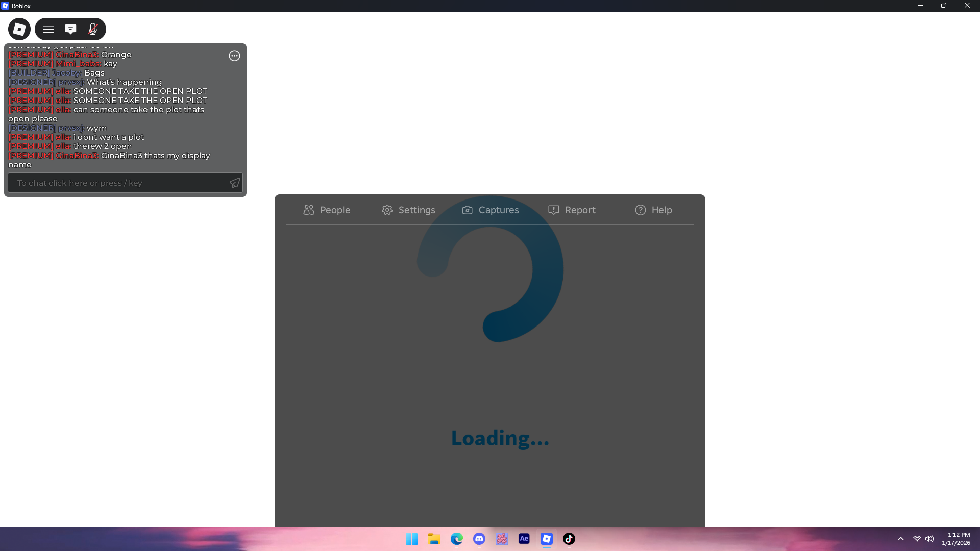Click the Roblox logo menu button
The height and width of the screenshot is (551, 980).
19,29
